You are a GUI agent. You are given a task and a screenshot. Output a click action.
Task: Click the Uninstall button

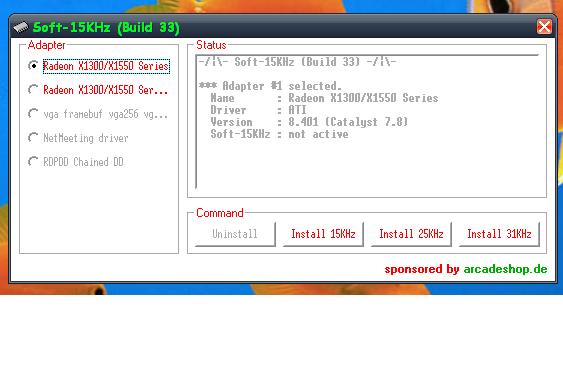(x=235, y=234)
